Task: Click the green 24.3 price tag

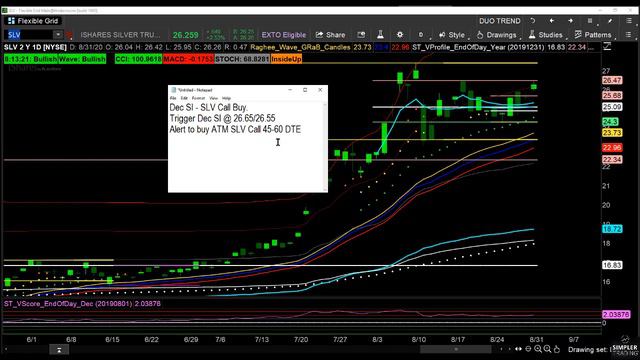Action: (610, 122)
